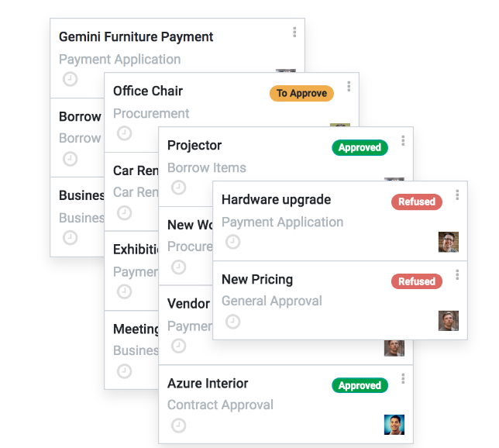Open three-dot menu on Projector card
Image resolution: width=499 pixels, height=448 pixels.
[x=403, y=140]
